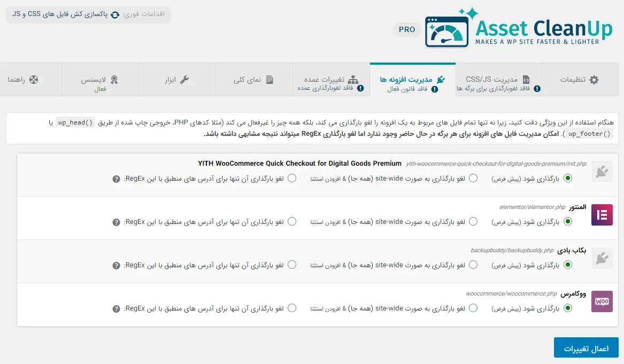This screenshot has height=364, width=624.
Task: Open the تغییرات عمده tab
Action: pos(331,80)
